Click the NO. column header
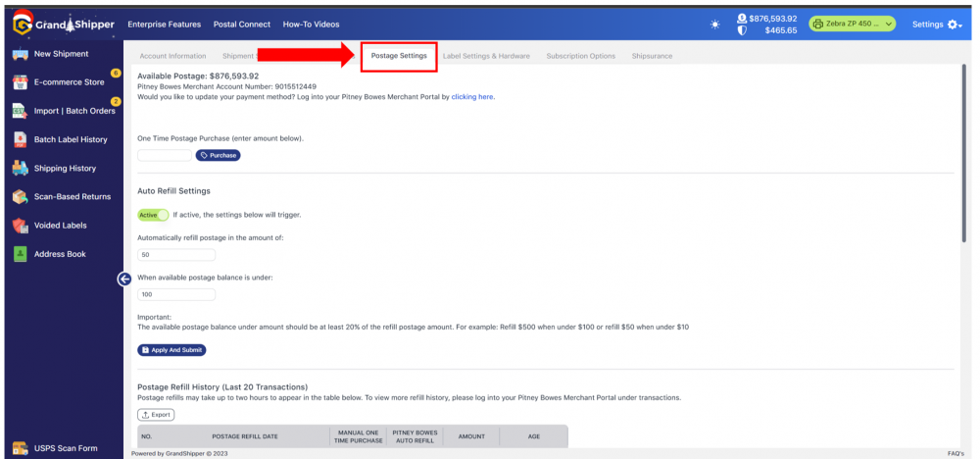 coord(147,436)
